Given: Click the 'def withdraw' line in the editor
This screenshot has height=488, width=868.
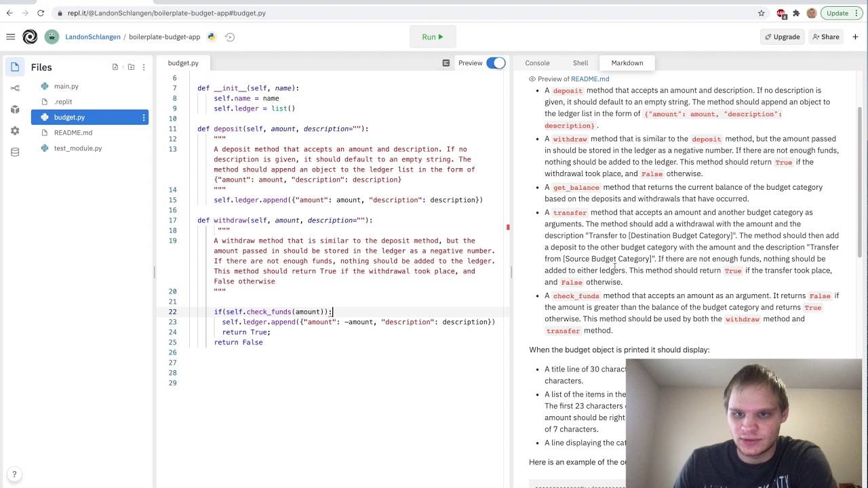Looking at the screenshot, I should click(x=285, y=220).
